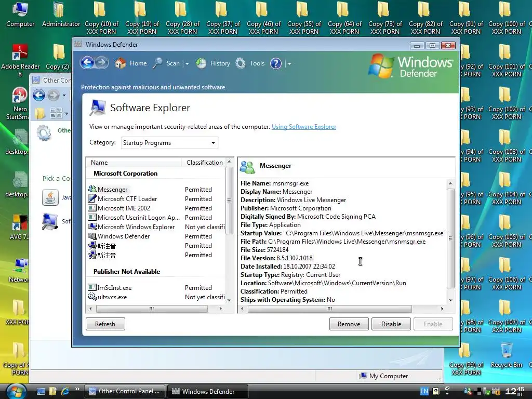
Task: Expand the quick launch overflow chevron
Action: (77, 389)
